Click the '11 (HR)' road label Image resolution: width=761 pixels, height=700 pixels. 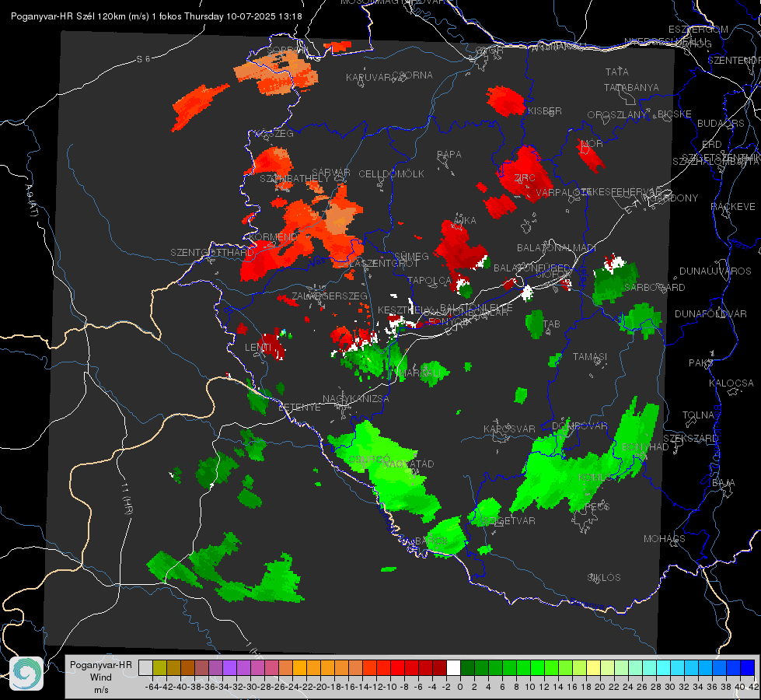pyautogui.click(x=127, y=500)
